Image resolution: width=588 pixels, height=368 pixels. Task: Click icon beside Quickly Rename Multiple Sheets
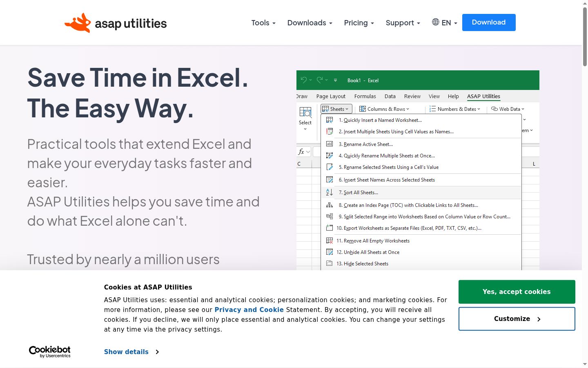pos(330,156)
